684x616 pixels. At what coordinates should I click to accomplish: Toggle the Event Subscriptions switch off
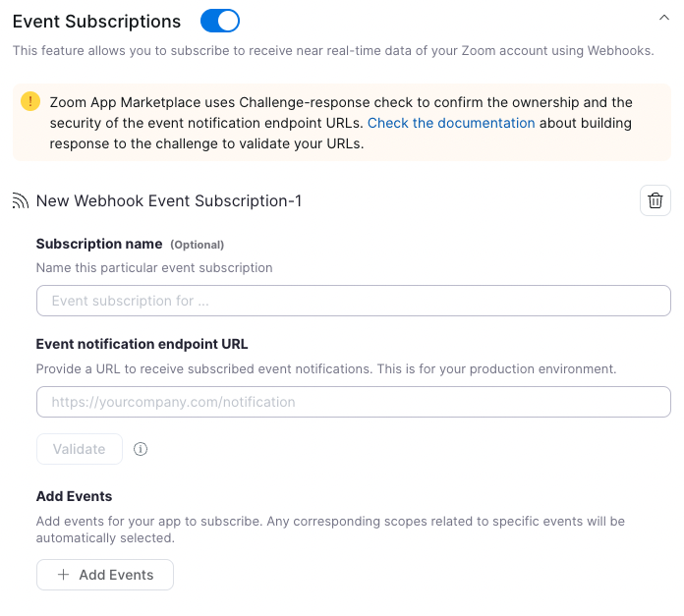point(219,21)
